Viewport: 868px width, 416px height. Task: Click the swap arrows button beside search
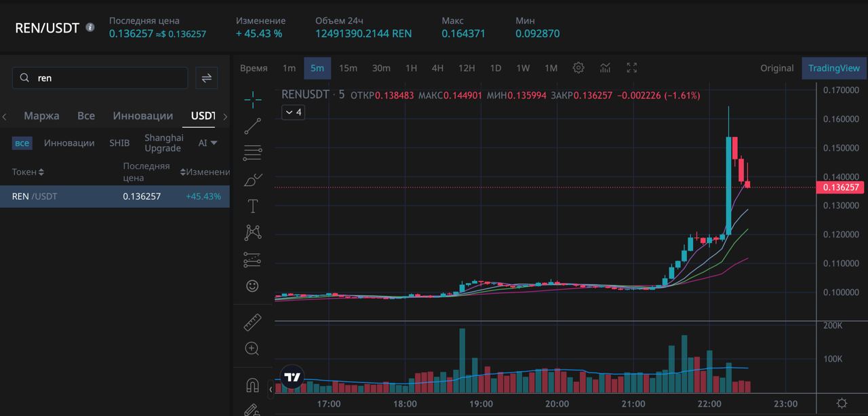[207, 78]
